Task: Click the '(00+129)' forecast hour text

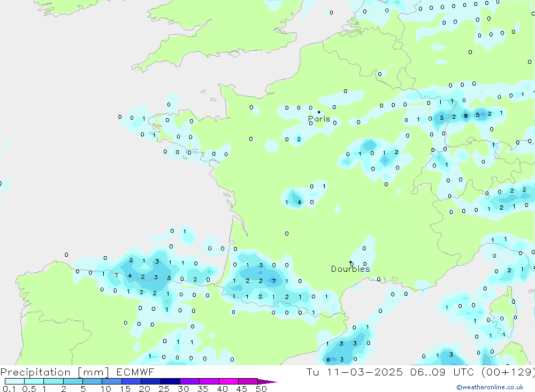Action: 508,372
